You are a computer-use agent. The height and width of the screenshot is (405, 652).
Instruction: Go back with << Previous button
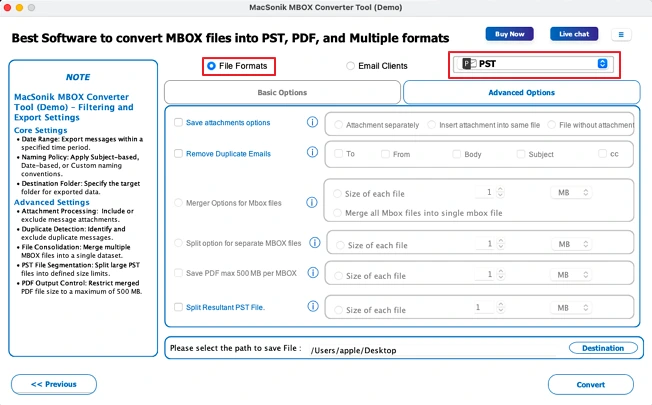point(54,384)
